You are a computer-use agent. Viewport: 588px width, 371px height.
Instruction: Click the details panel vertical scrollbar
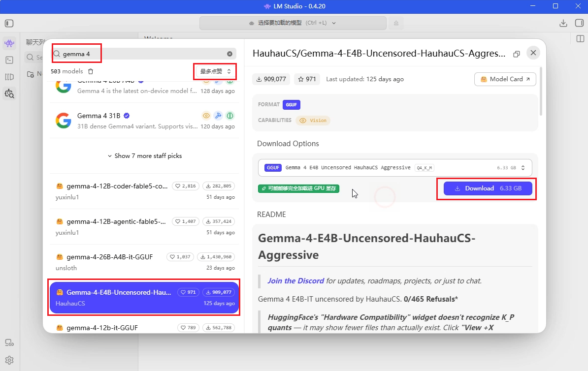541,91
